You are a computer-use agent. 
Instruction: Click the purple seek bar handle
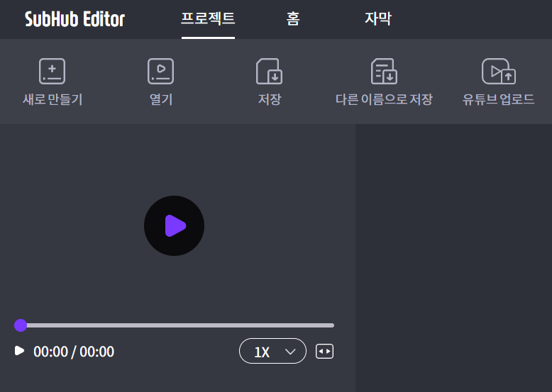pyautogui.click(x=21, y=325)
